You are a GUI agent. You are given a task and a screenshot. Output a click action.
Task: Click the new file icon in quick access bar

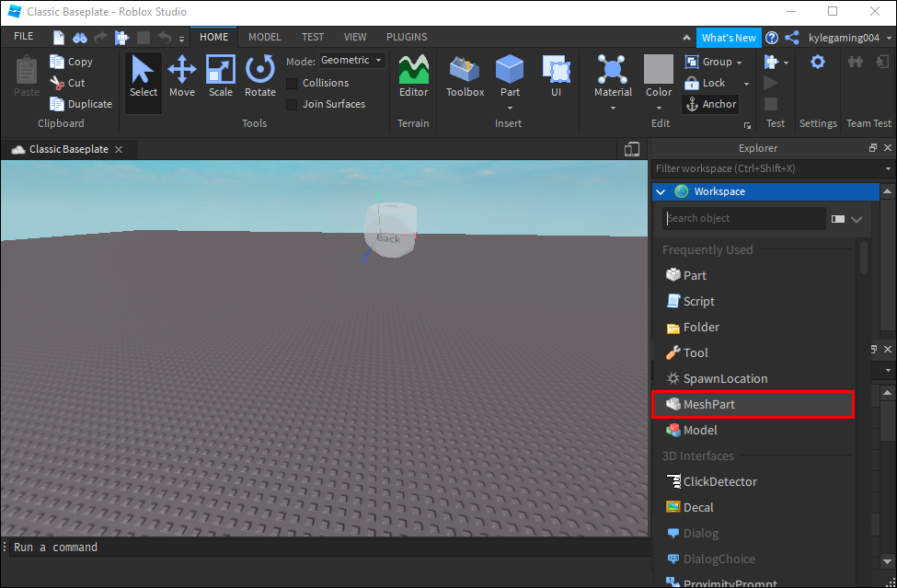[58, 38]
